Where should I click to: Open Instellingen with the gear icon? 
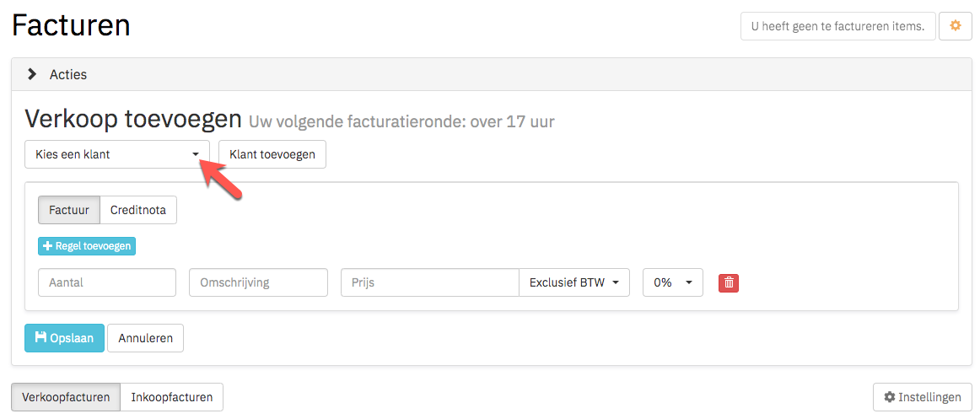pyautogui.click(x=922, y=397)
